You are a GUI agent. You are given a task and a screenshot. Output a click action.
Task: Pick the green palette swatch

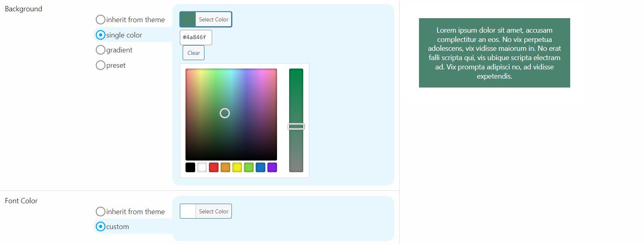pyautogui.click(x=249, y=167)
